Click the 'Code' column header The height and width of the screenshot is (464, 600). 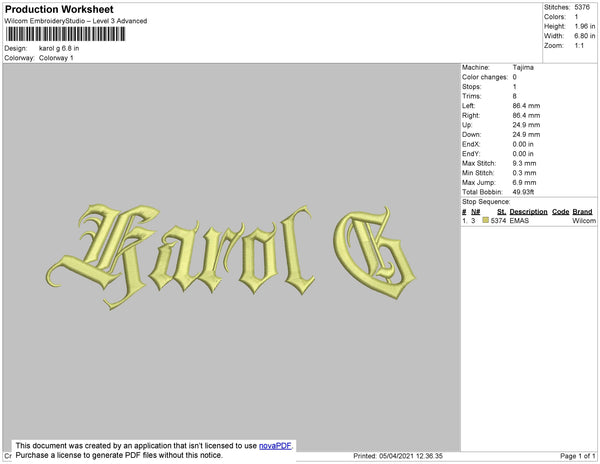(x=561, y=212)
